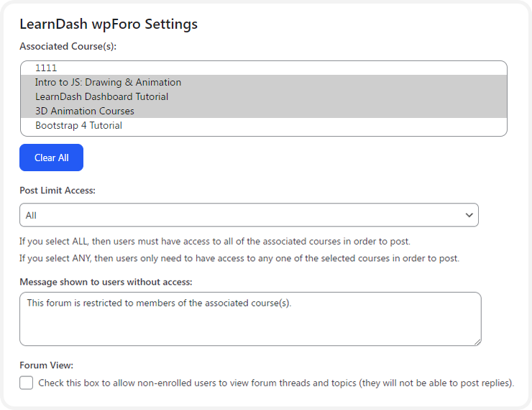The height and width of the screenshot is (410, 532).
Task: Select the 1111 course option
Action: point(264,68)
